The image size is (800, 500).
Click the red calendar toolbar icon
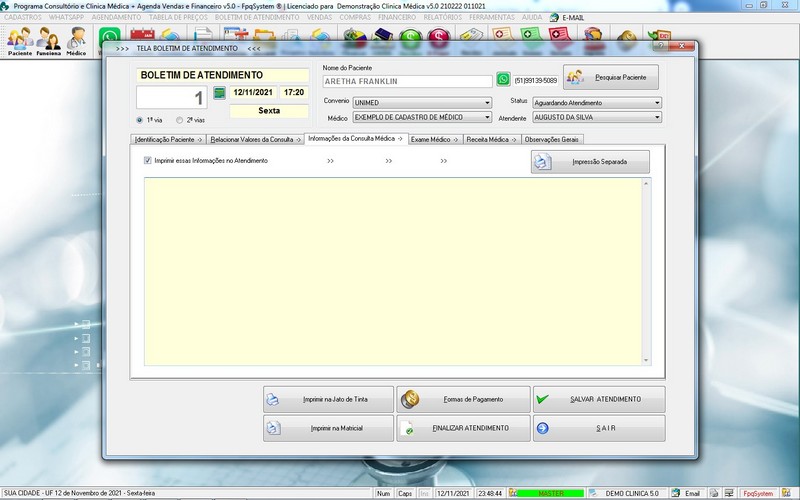click(142, 35)
